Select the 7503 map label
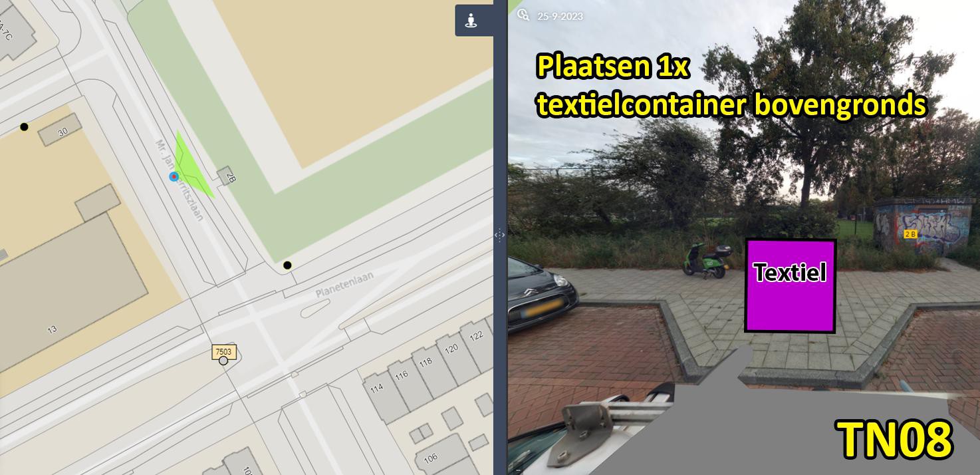The image size is (980, 475). pyautogui.click(x=223, y=351)
